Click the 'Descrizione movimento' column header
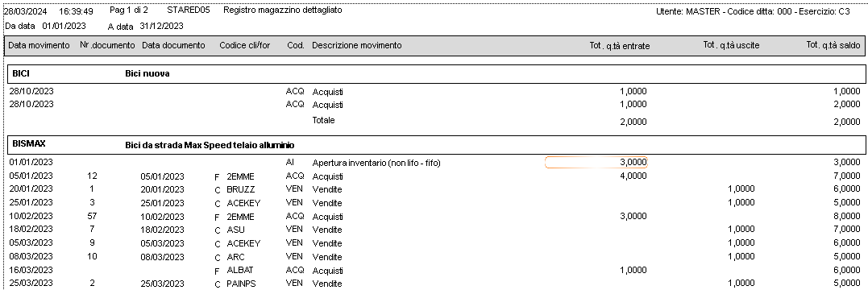This screenshot has width=868, height=290. point(356,45)
